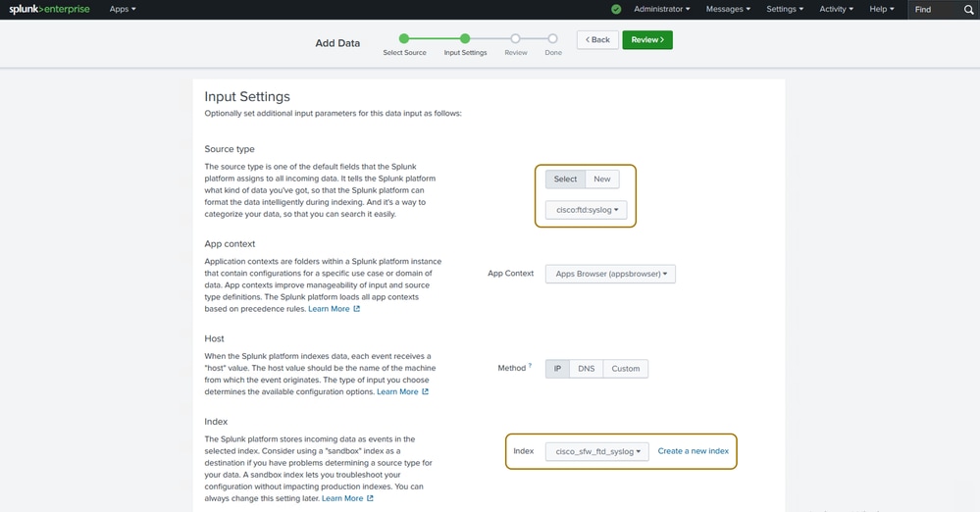This screenshot has height=512, width=980.
Task: Click the Input Settings step circle
Action: pyautogui.click(x=465, y=39)
